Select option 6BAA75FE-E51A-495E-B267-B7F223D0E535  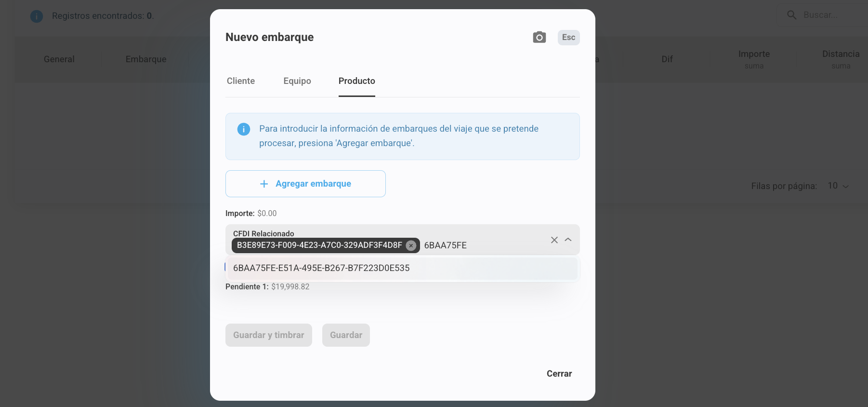pos(321,268)
